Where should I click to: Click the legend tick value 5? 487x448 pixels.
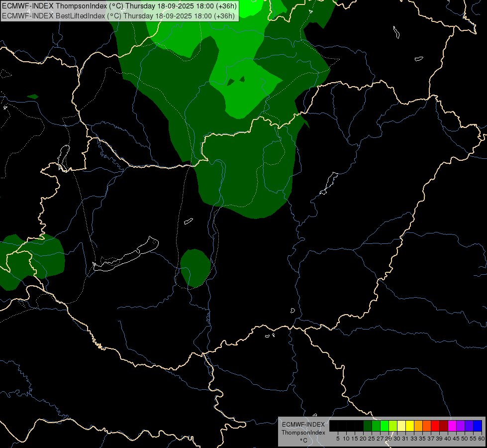pyautogui.click(x=338, y=439)
